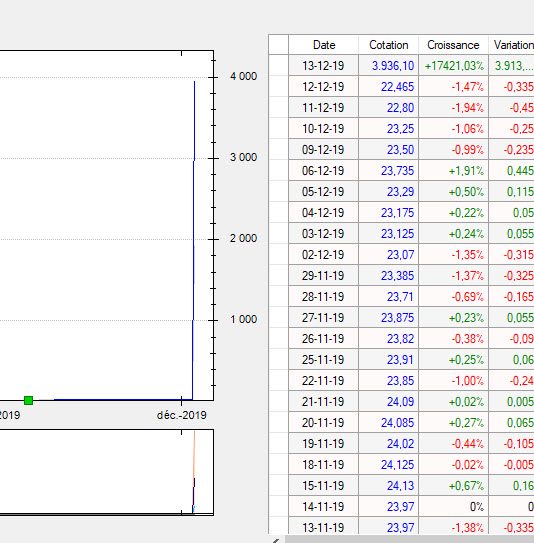Select growth value +0,50%
This screenshot has height=543, width=534.
coord(453,192)
